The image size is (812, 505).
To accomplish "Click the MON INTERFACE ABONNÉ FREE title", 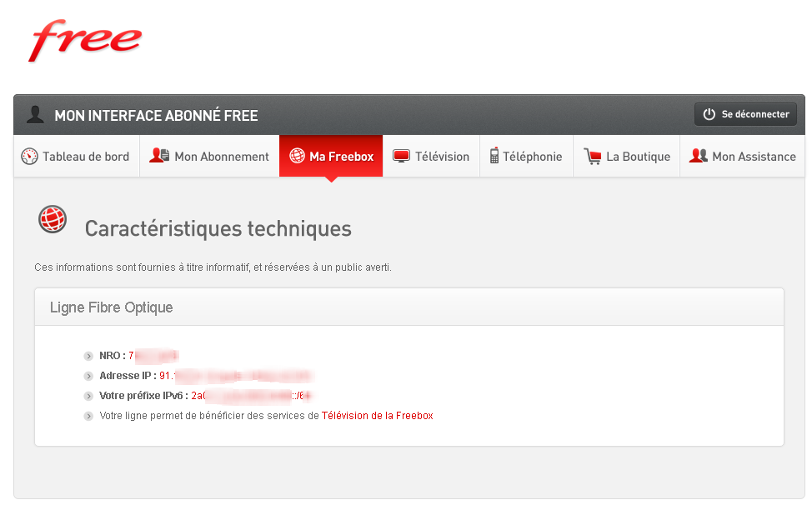I will pyautogui.click(x=157, y=115).
